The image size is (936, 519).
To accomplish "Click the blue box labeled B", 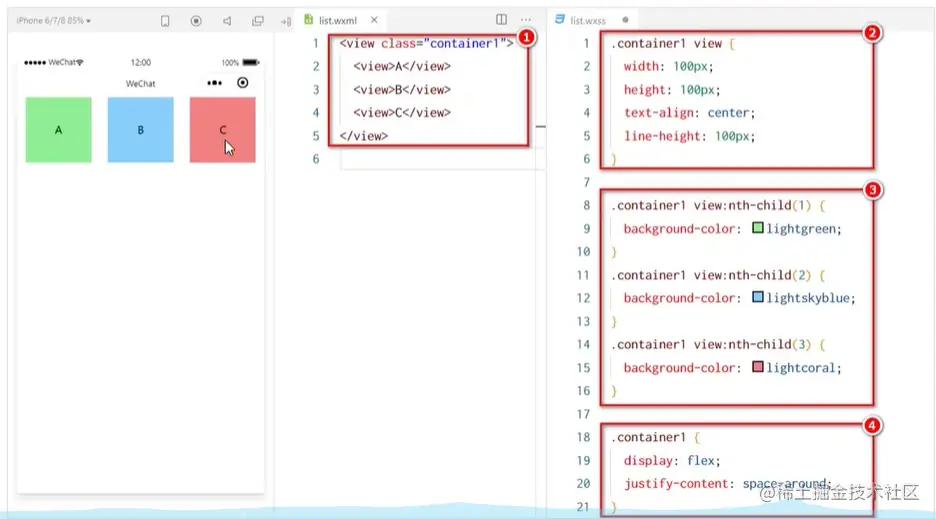I will (140, 130).
